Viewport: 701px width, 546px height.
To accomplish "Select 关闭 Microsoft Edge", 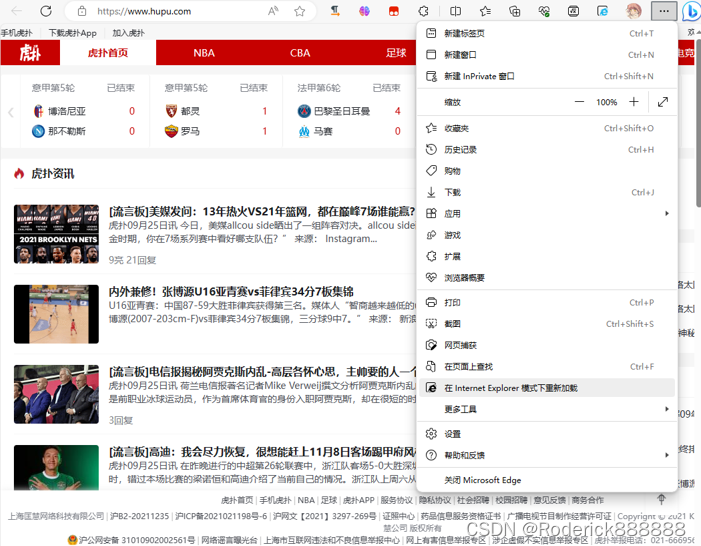I will 547,480.
